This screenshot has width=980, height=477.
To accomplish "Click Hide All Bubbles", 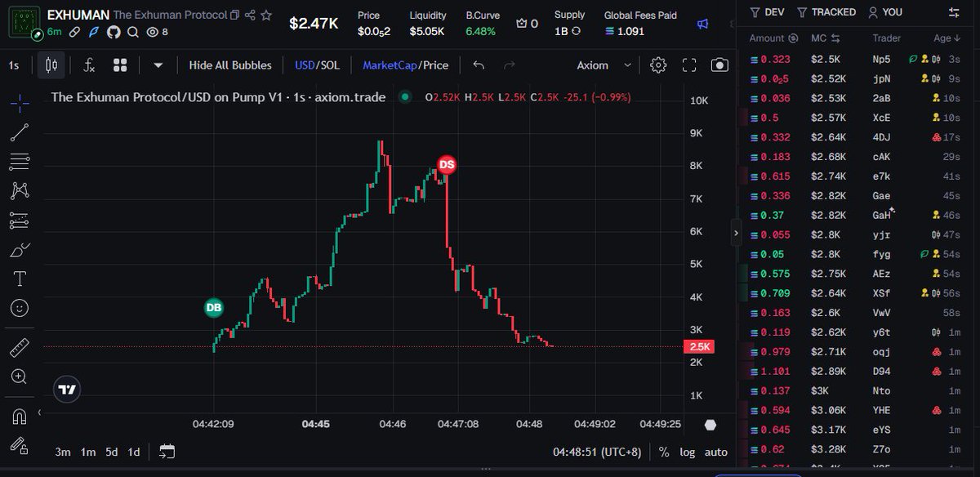I will (230, 65).
